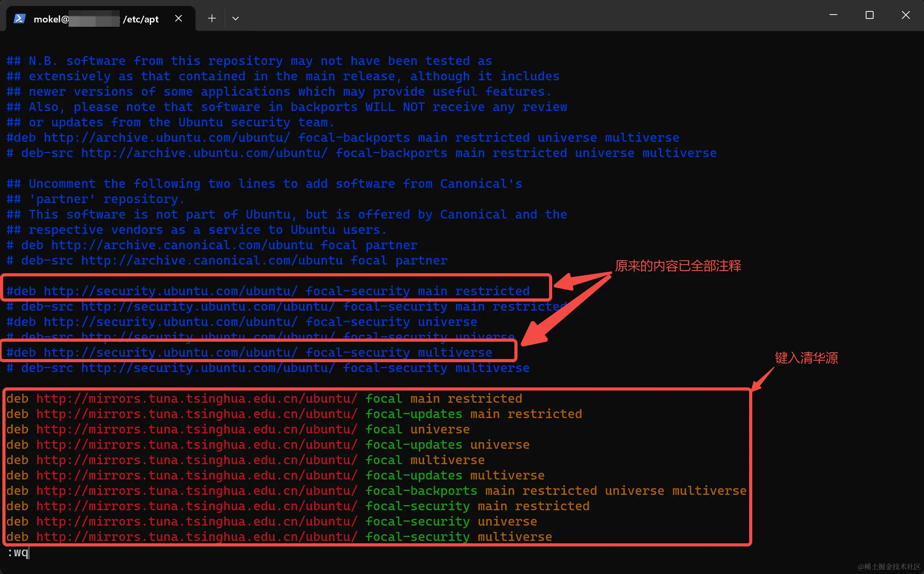Click the red annotation 键入清华源
The image size is (924, 574).
pos(806,358)
